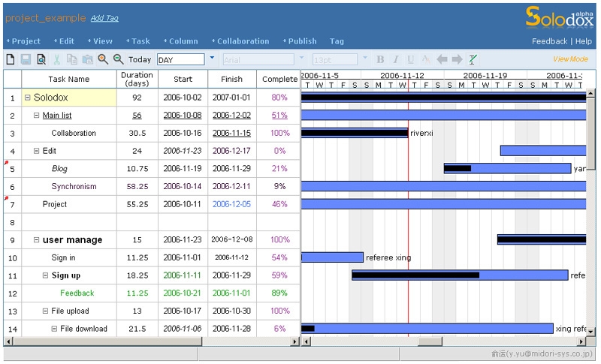Open the Collaboration menu
This screenshot has height=364, width=601.
pyautogui.click(x=240, y=41)
